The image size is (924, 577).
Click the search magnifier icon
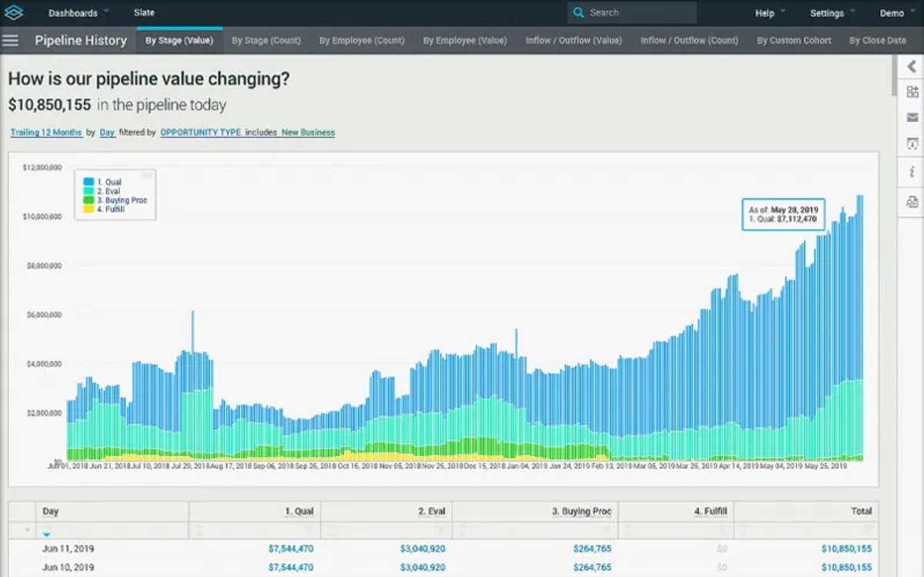tap(579, 12)
